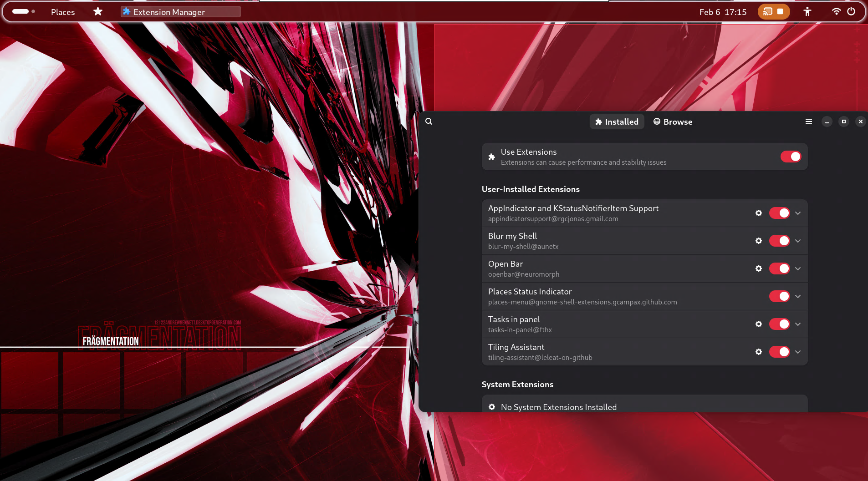Toggle the Use Extensions master switch

(791, 157)
